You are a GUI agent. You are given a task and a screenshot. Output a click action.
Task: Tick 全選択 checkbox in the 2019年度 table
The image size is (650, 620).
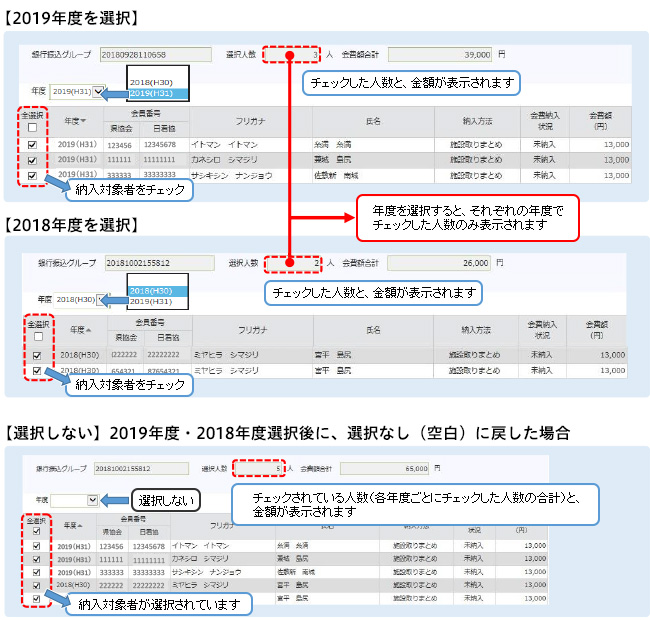33,128
